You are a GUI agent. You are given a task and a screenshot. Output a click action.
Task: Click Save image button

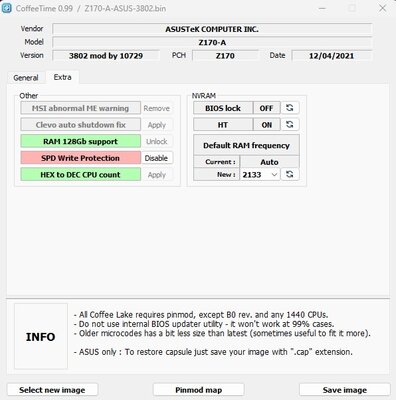[x=345, y=390]
